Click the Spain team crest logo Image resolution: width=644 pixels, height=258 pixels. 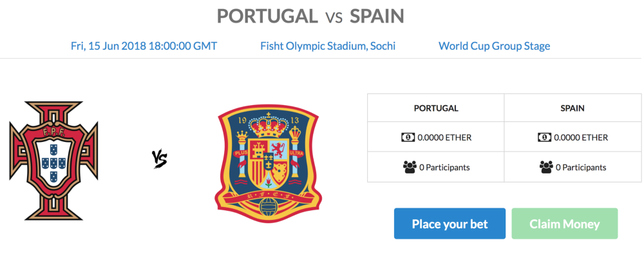pyautogui.click(x=270, y=164)
